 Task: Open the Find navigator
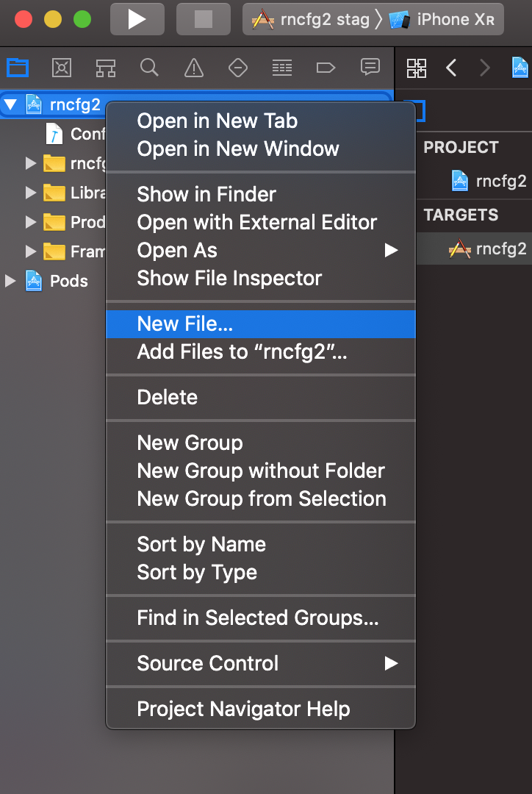click(x=149, y=67)
